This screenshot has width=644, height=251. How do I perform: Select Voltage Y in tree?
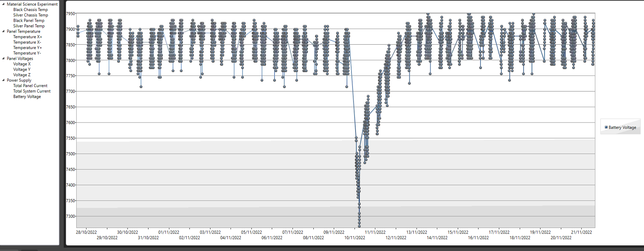click(22, 70)
